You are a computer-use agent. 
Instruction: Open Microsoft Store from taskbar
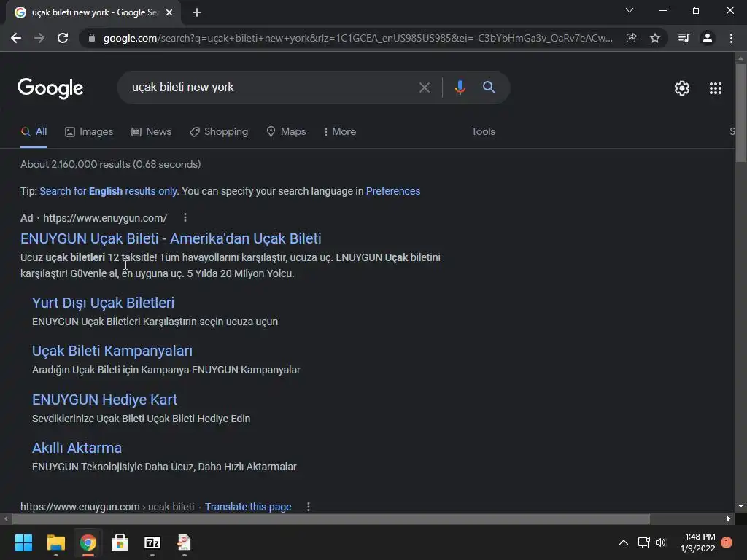[x=120, y=542]
